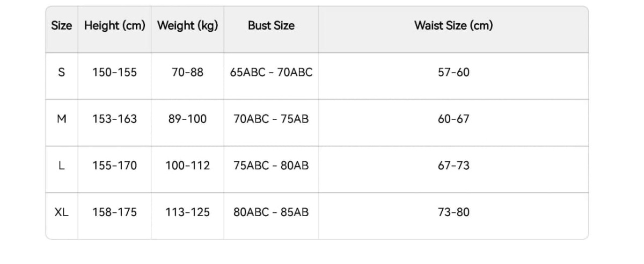Select weight cell 100-112

pos(187,166)
